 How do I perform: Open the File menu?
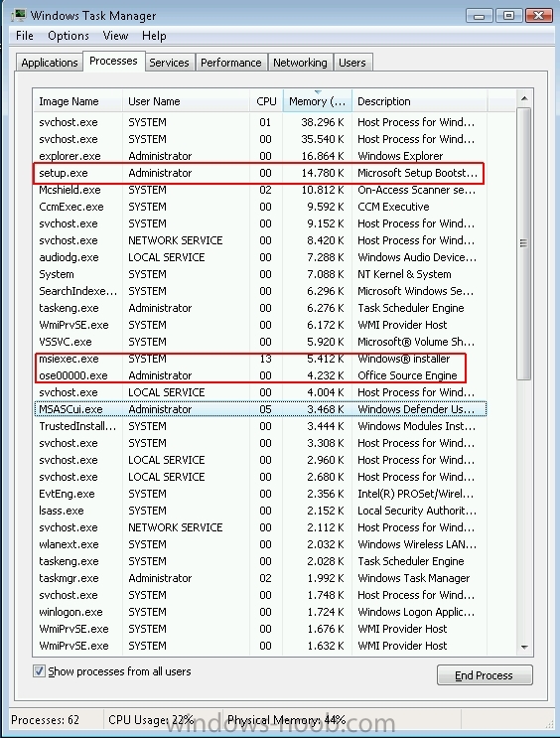tap(25, 36)
